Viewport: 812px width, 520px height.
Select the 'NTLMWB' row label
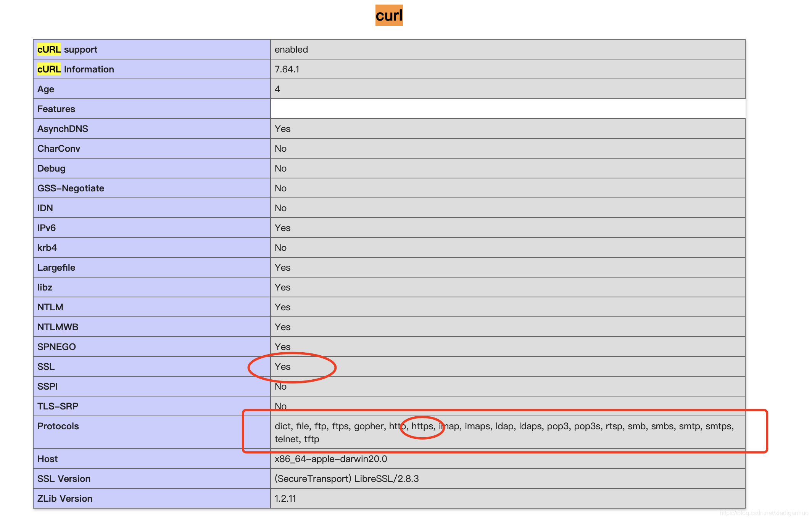58,327
